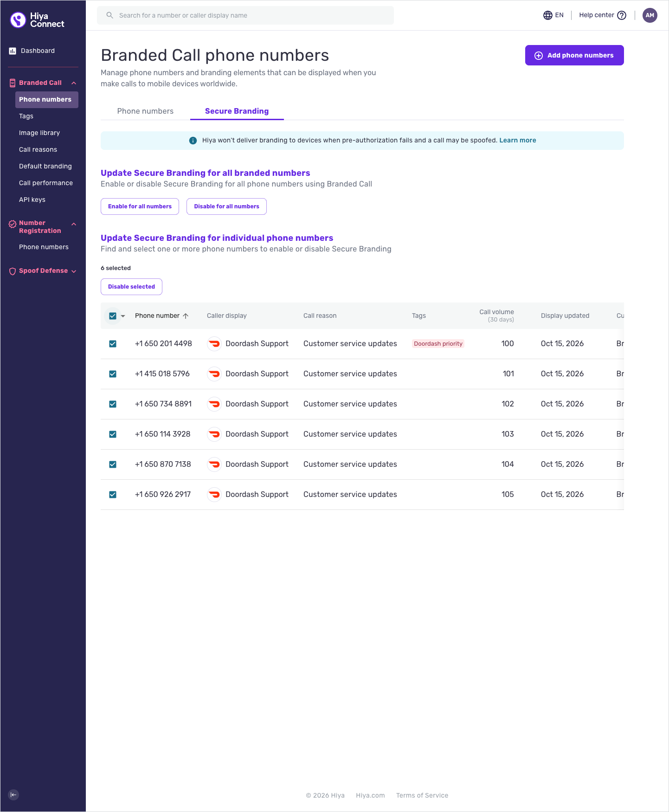Collapse the Number Registration section chevron
Image resolution: width=669 pixels, height=812 pixels.
pos(74,224)
